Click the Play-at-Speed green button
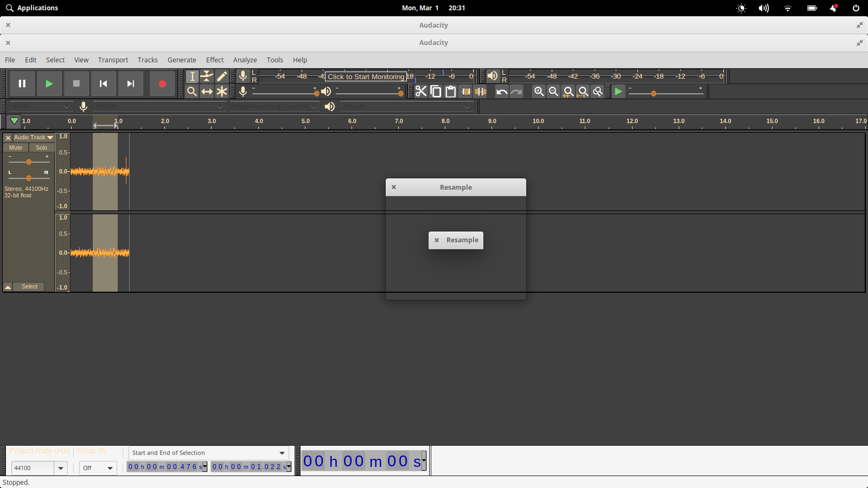868x488 pixels. (618, 92)
